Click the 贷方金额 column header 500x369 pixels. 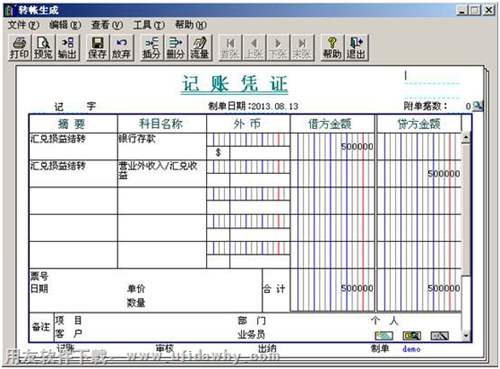pyautogui.click(x=419, y=124)
